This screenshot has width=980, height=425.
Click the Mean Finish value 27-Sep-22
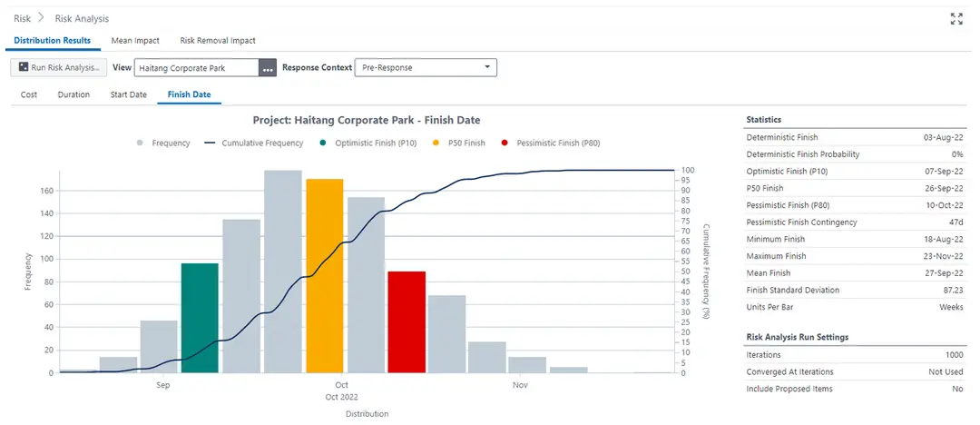(x=944, y=273)
